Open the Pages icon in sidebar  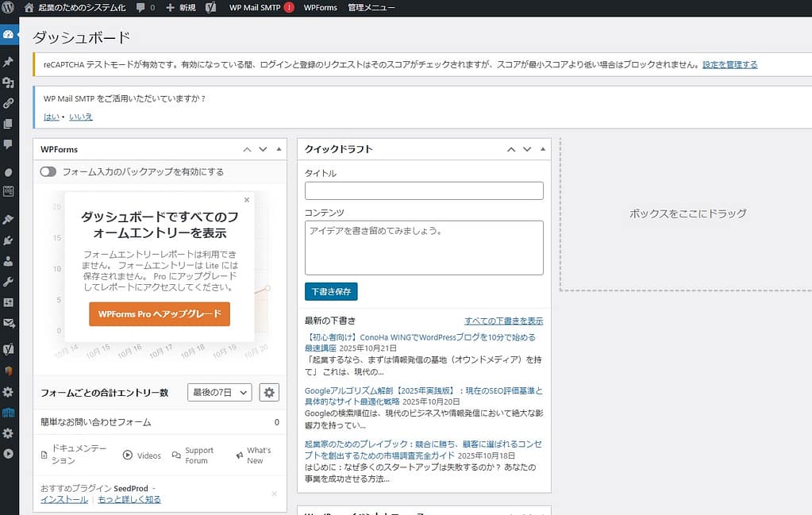point(9,124)
